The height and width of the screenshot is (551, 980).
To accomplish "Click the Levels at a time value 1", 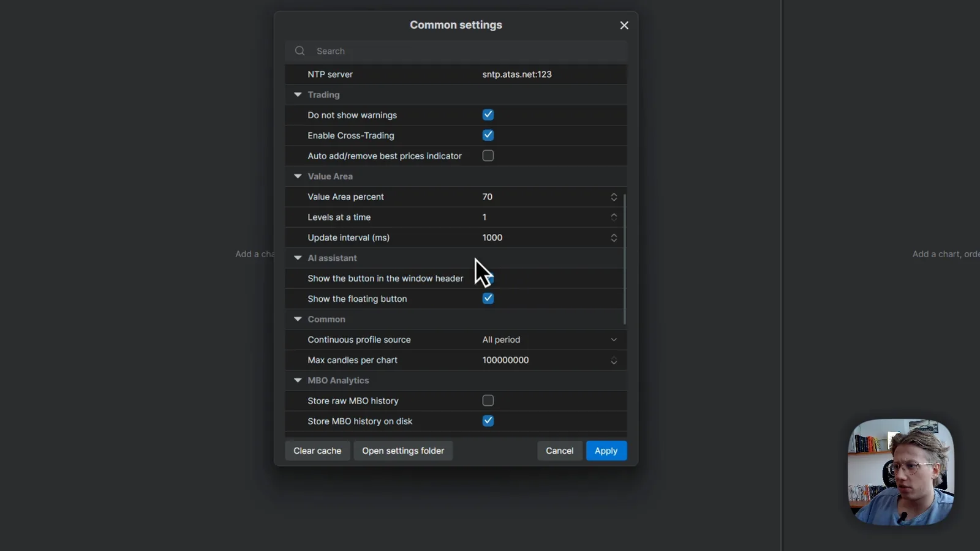I will [x=484, y=217].
